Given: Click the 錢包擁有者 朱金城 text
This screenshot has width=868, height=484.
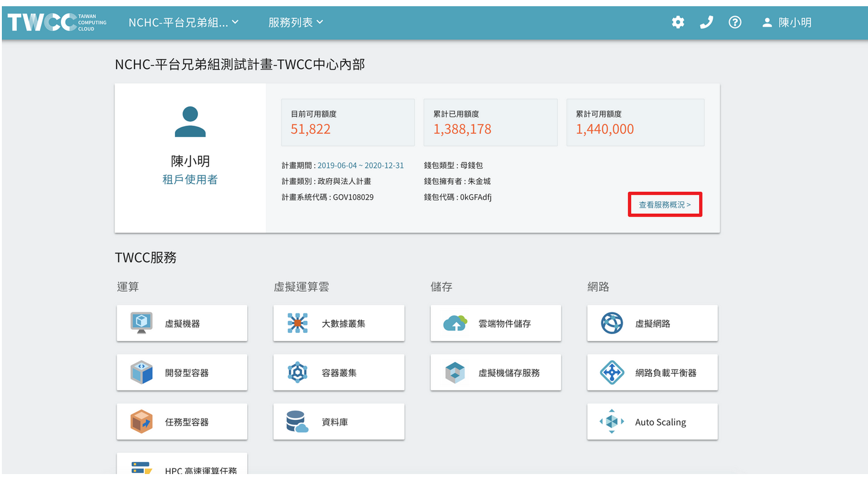Looking at the screenshot, I should [457, 182].
